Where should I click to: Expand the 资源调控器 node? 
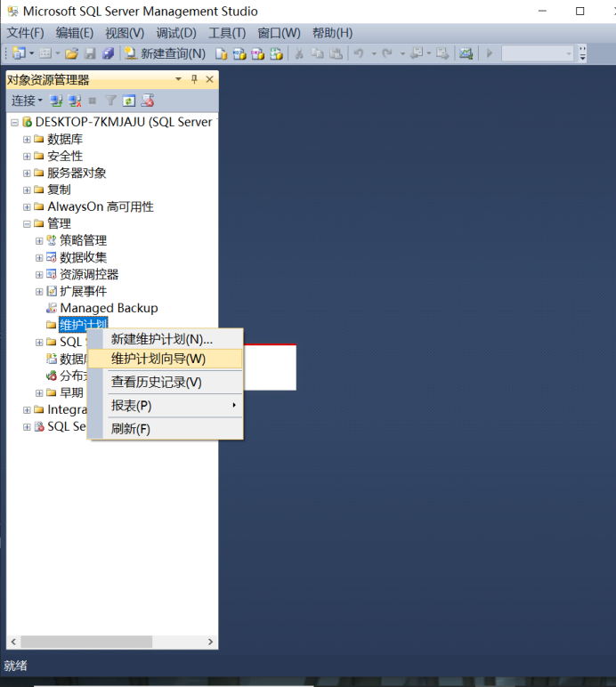pos(39,275)
